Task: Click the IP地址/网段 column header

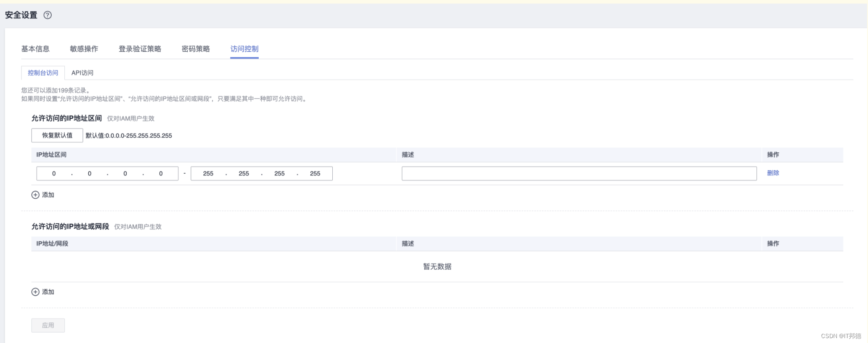Action: click(x=52, y=243)
